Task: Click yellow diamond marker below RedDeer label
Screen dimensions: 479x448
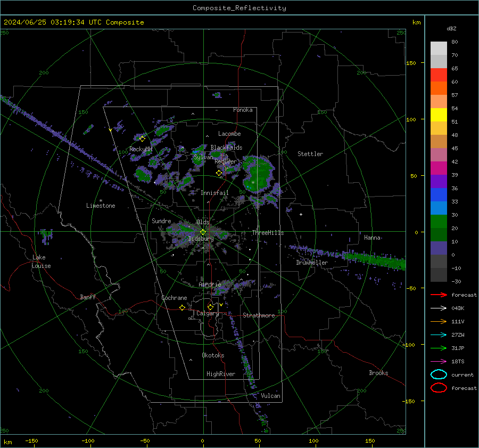Action: pos(219,173)
